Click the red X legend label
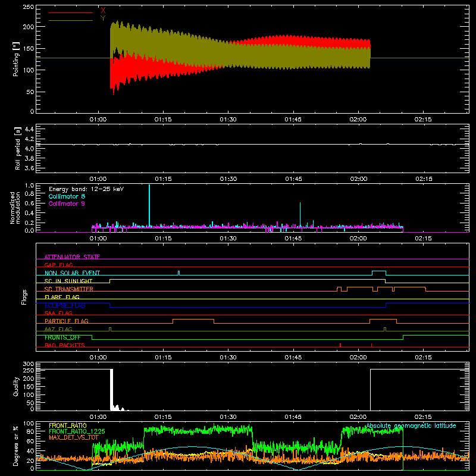 click(103, 11)
